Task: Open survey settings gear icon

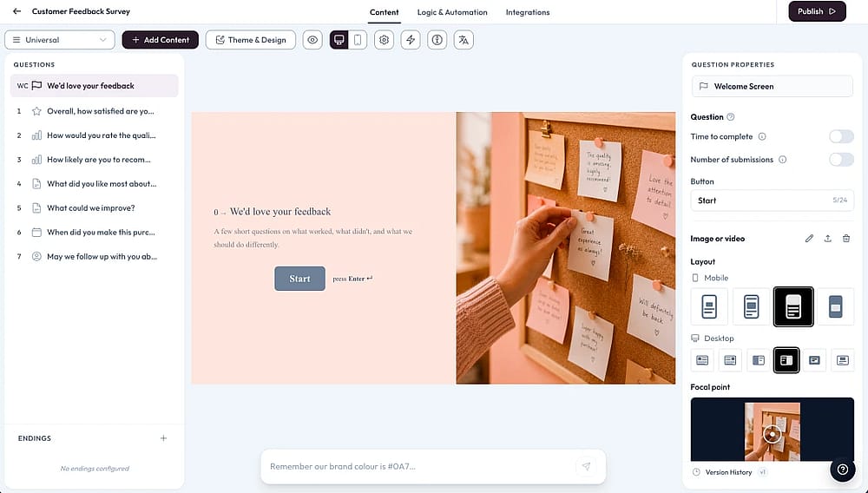Action: point(384,40)
